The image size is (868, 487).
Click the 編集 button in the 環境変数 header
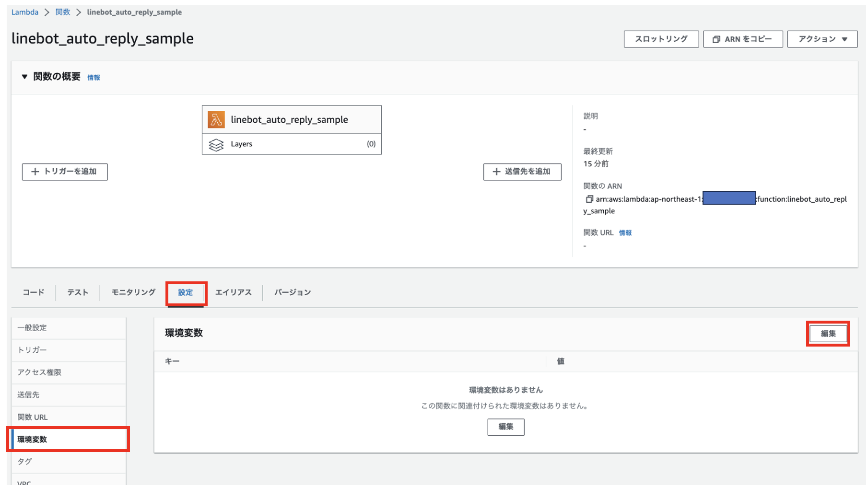click(x=828, y=334)
